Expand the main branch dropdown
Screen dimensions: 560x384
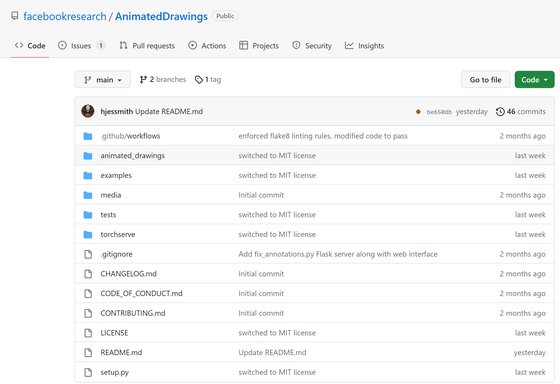coord(102,79)
